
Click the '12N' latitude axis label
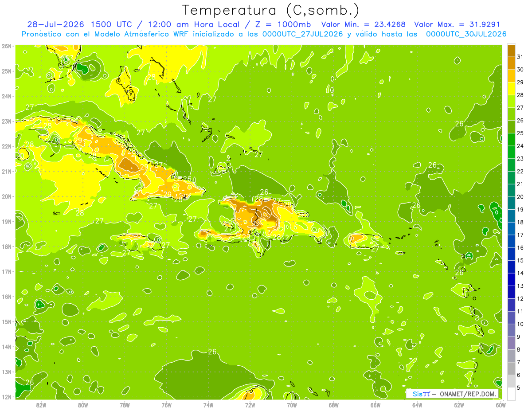coord(7,397)
